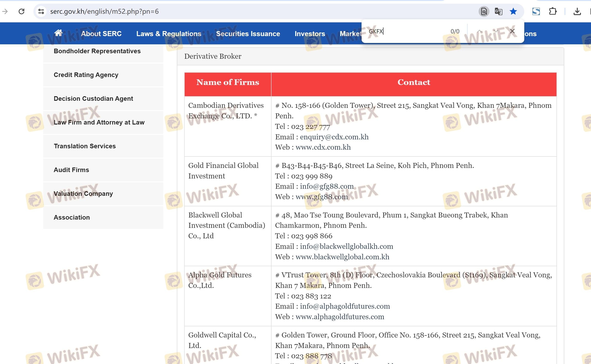The width and height of the screenshot is (591, 364).
Task: Select Audit Firms in the sidebar
Action: 71,170
